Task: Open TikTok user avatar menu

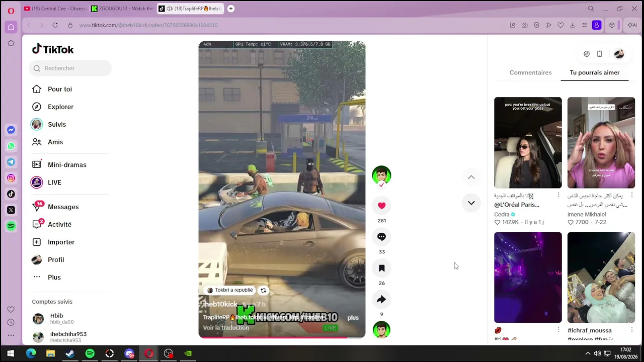Action: coord(619,54)
